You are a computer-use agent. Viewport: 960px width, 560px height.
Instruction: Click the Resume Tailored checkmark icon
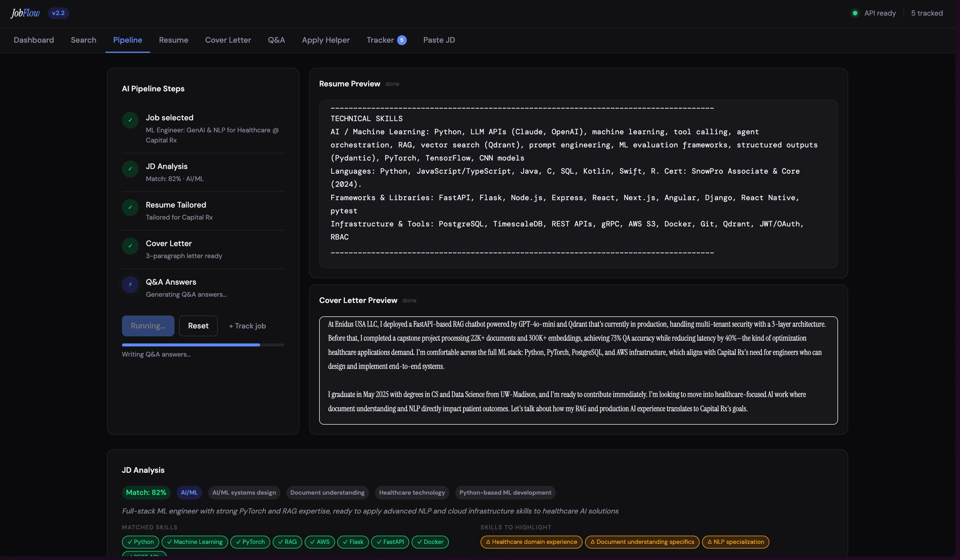coord(130,207)
